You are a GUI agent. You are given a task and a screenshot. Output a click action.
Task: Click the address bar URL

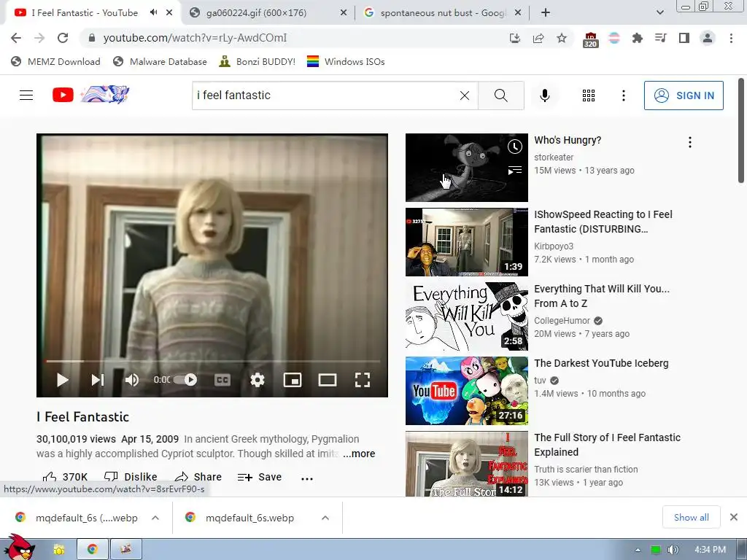195,38
